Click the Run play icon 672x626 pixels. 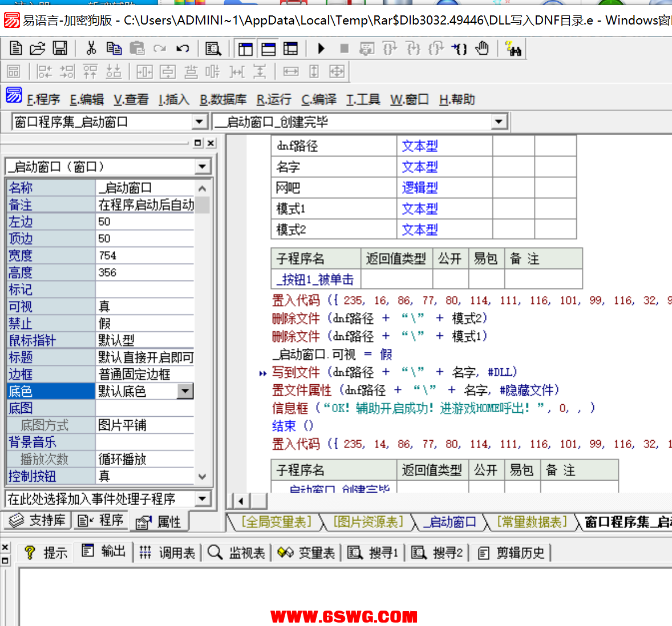[321, 48]
